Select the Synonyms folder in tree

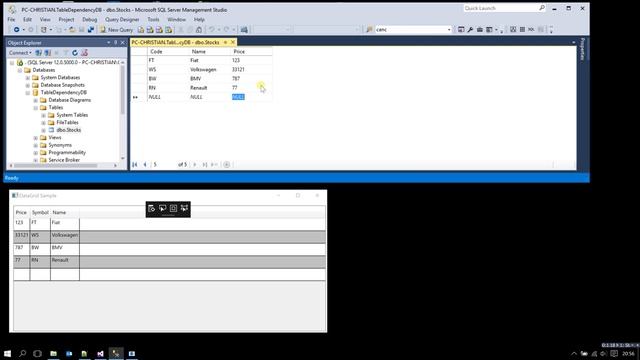[x=60, y=145]
